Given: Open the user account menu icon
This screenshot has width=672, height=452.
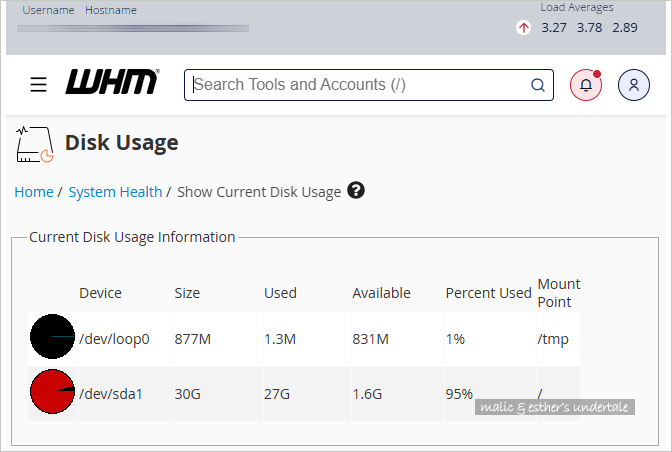Looking at the screenshot, I should point(634,85).
